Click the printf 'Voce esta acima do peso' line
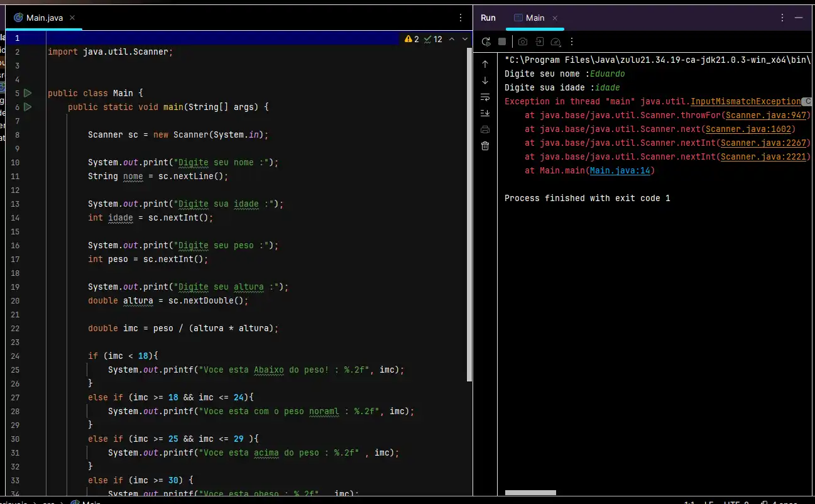This screenshot has width=815, height=504. pos(254,452)
